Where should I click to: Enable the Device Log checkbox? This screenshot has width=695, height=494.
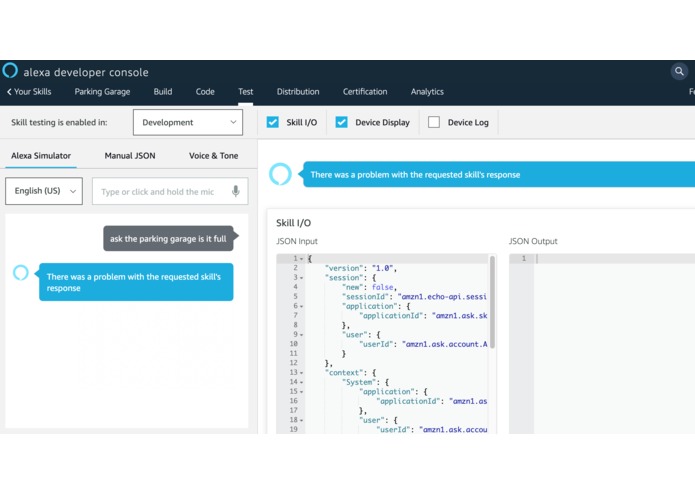click(434, 122)
